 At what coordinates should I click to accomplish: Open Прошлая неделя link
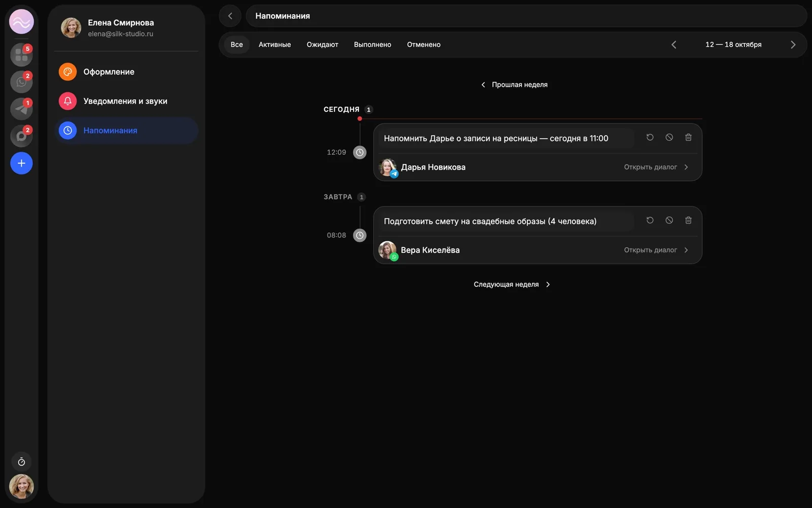coord(514,85)
